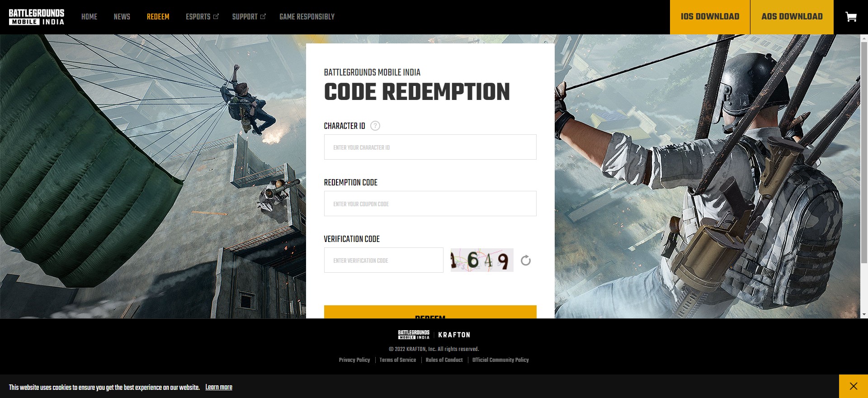Open the Privacy Policy link
Viewport: 868px width, 398px height.
[x=354, y=360]
